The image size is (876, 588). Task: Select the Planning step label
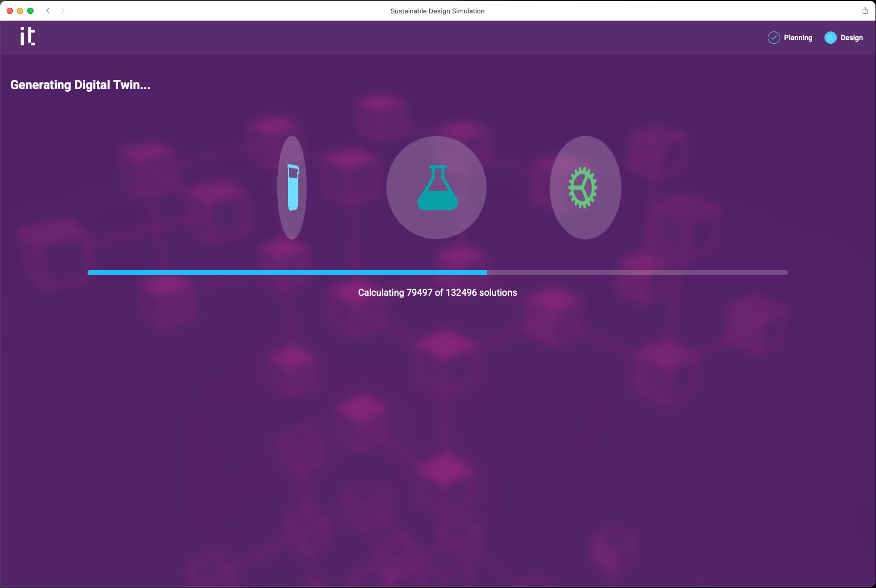coord(798,38)
